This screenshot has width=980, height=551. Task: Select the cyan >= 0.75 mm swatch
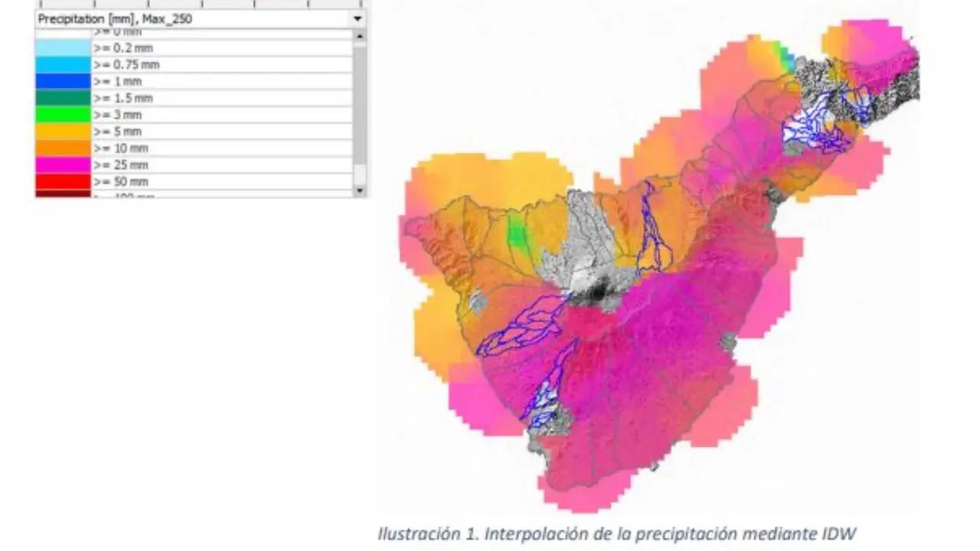coord(63,65)
